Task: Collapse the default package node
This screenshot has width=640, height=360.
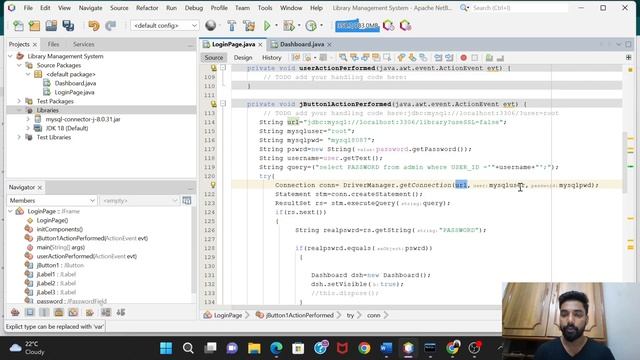Action: point(28,74)
